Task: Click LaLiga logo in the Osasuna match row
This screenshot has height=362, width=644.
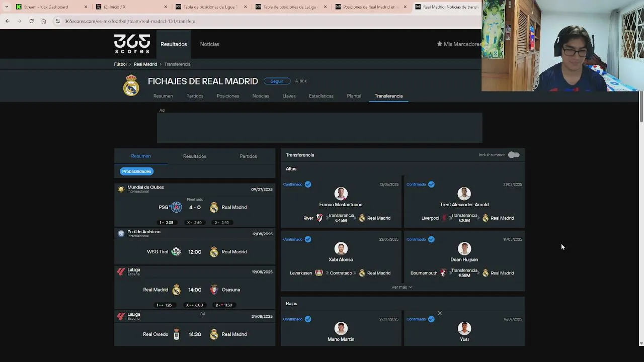Action: (x=121, y=272)
